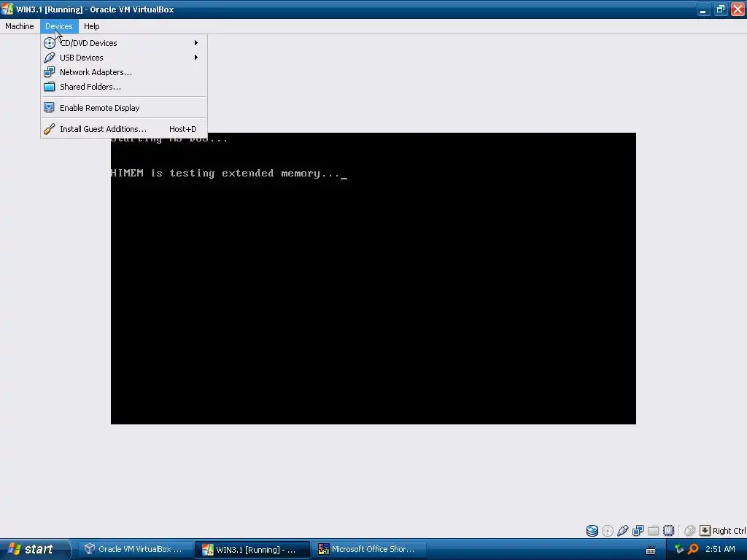The image size is (747, 560).
Task: Click the CD/DVD Devices disc icon in the menu
Action: pyautogui.click(x=49, y=43)
